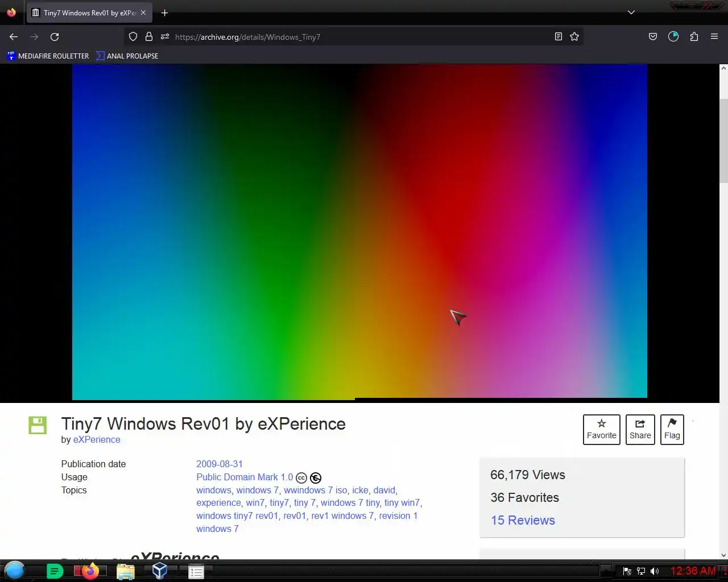
Task: Open the 'windows 7 tiny' topic link
Action: pos(350,502)
